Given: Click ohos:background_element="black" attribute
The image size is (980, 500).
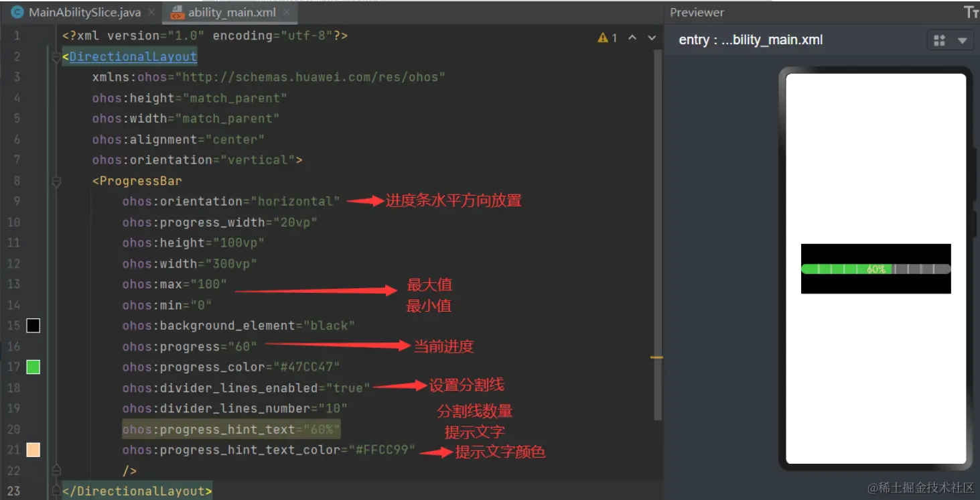Looking at the screenshot, I should [238, 326].
